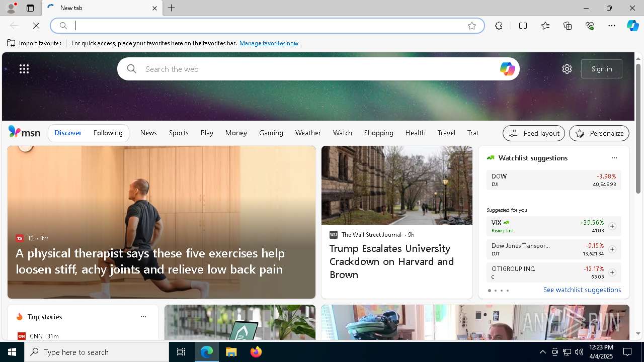Open the browser profile icon

pos(11,8)
